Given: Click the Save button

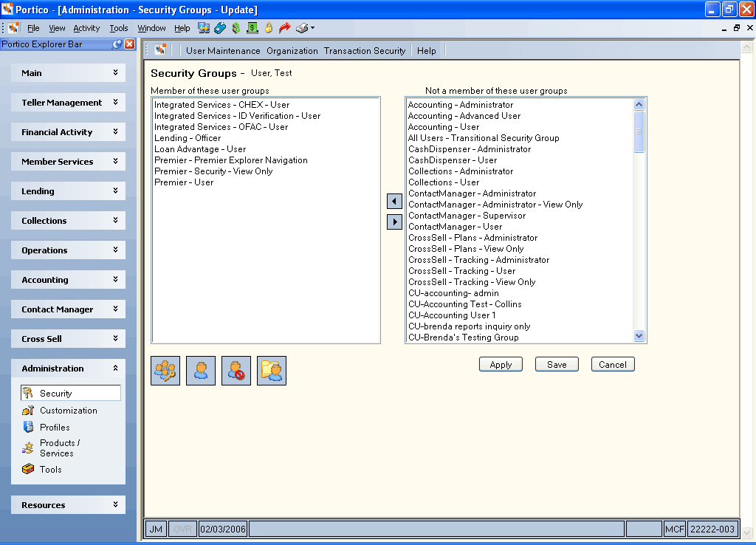Looking at the screenshot, I should click(557, 365).
